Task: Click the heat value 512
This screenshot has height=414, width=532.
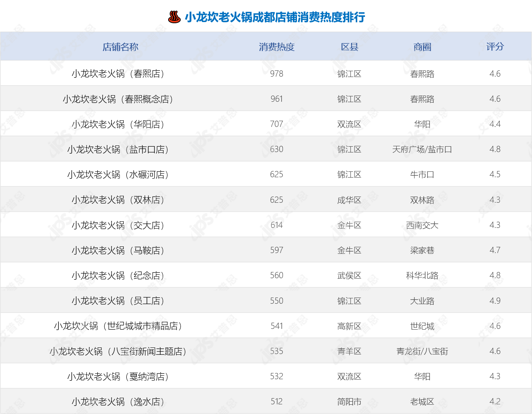Action: pyautogui.click(x=277, y=401)
